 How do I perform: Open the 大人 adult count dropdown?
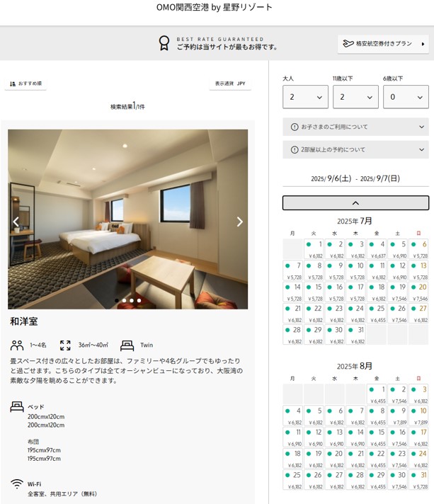tap(305, 97)
